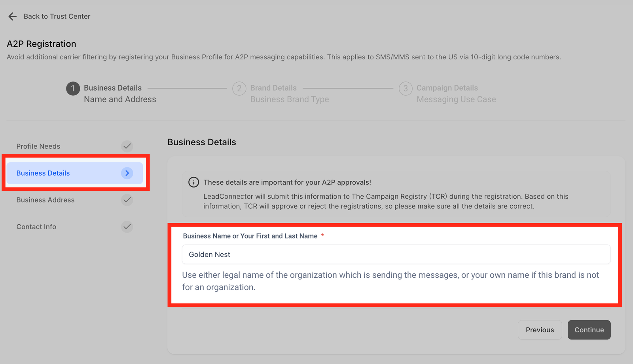Click the checkmark beside Business Address
The height and width of the screenshot is (364, 633).
click(127, 200)
